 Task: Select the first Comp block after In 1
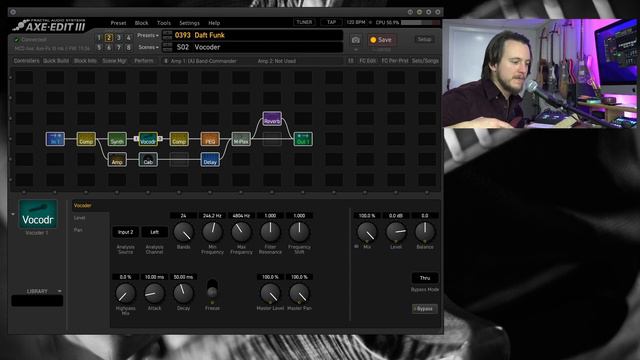[86, 139]
